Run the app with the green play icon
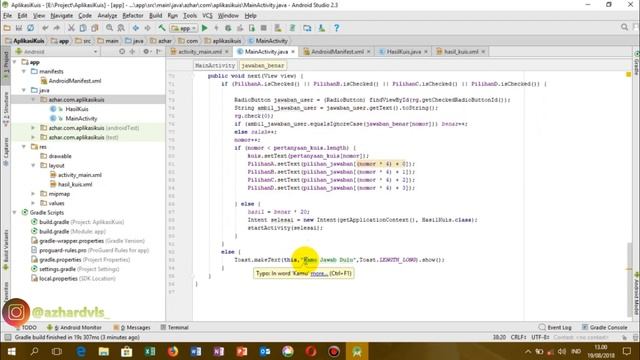This screenshot has width=640, height=360. click(x=205, y=28)
